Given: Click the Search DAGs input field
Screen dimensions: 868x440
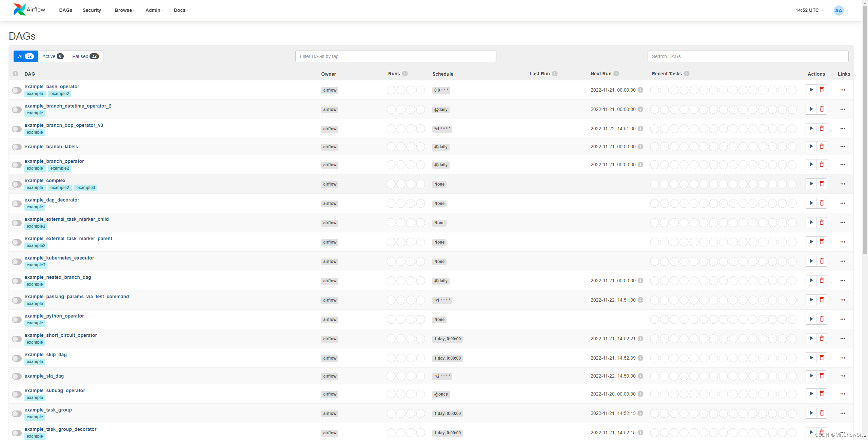Looking at the screenshot, I should point(748,56).
